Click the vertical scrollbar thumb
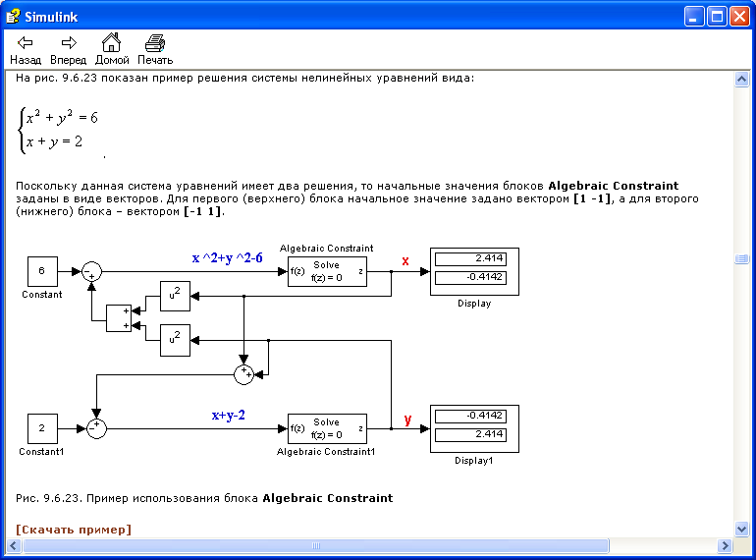Viewport: 756px width, 560px height. point(741,259)
